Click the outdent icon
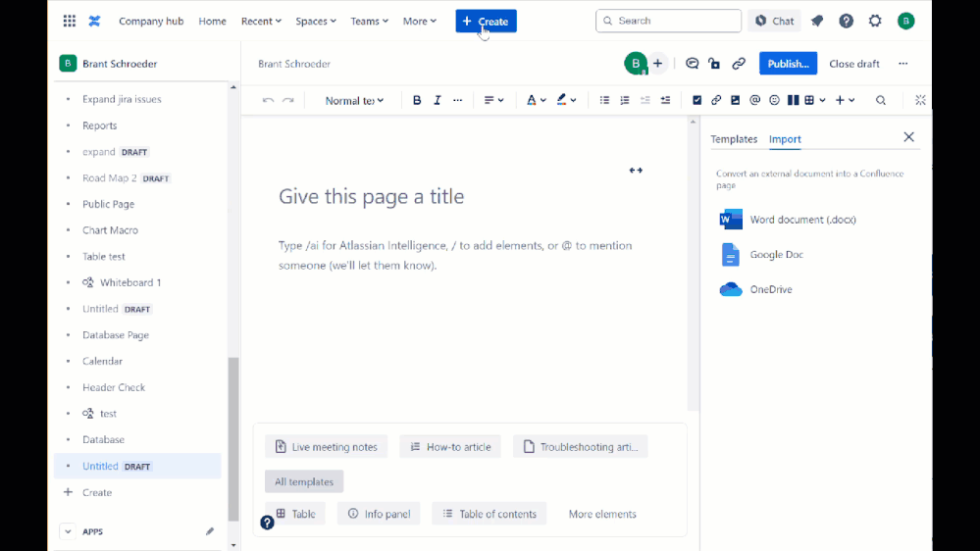980x551 pixels. point(645,100)
